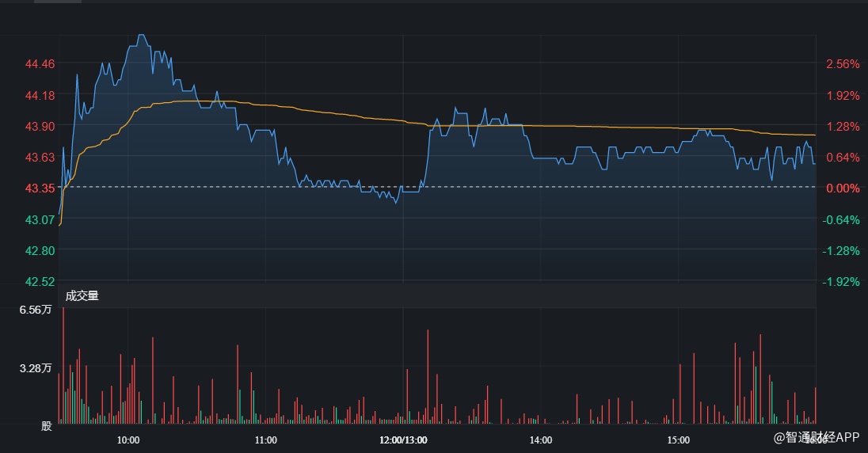Click the 42.52 lowest price label
Viewport: 868px width, 453px height.
[40, 281]
